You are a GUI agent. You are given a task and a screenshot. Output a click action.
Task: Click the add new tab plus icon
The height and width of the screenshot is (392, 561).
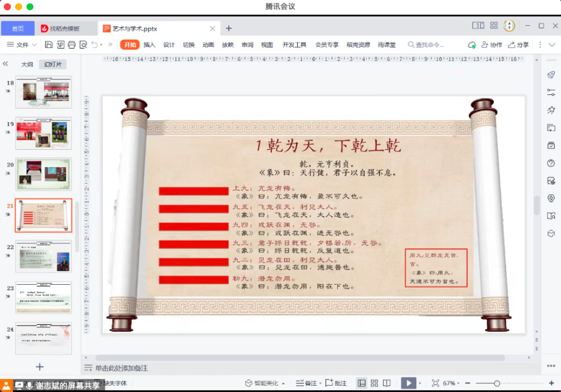229,28
